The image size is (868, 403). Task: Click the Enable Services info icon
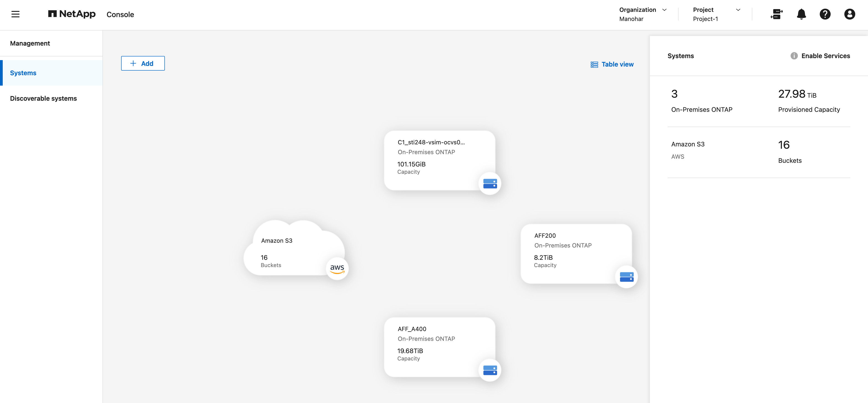[x=794, y=56]
